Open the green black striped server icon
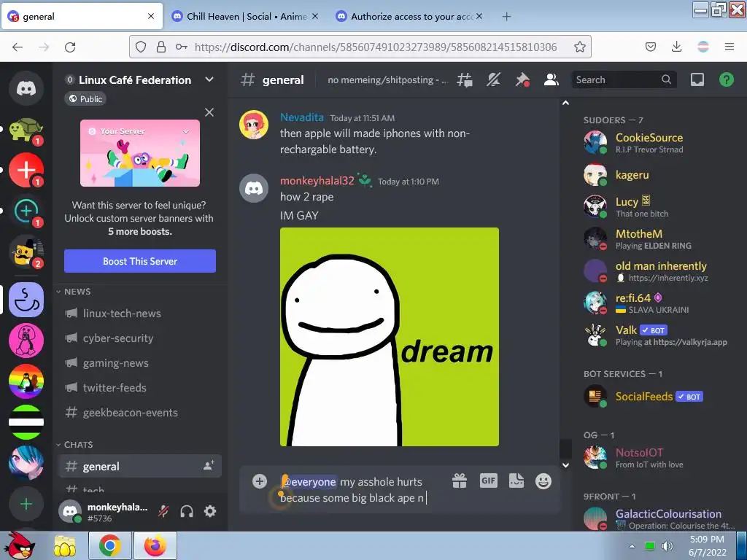Viewport: 747px width, 560px height. (x=26, y=422)
